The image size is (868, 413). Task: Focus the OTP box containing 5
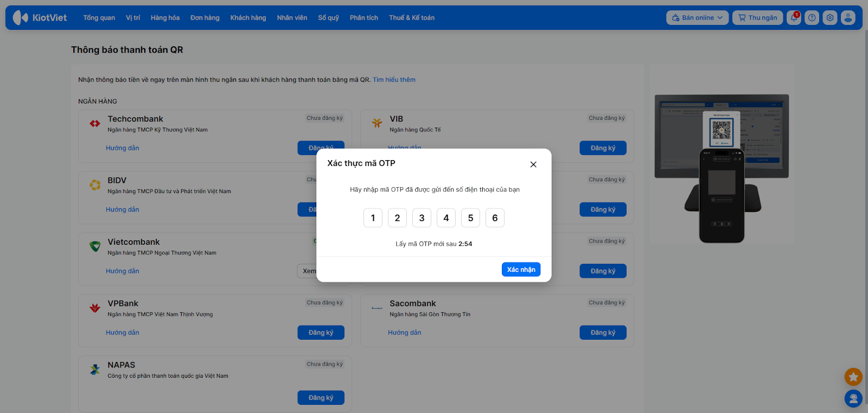(x=470, y=218)
